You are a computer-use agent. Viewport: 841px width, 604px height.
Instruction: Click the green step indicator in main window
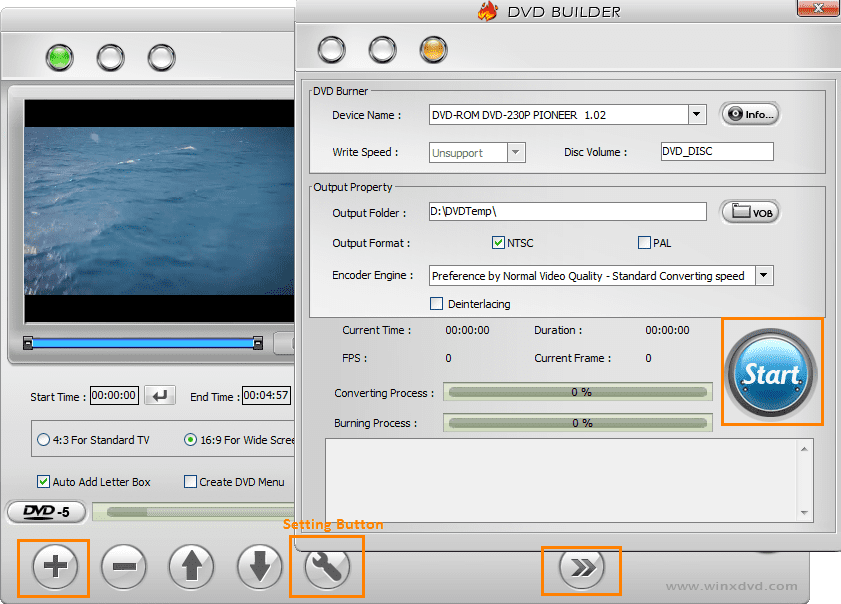[x=60, y=57]
